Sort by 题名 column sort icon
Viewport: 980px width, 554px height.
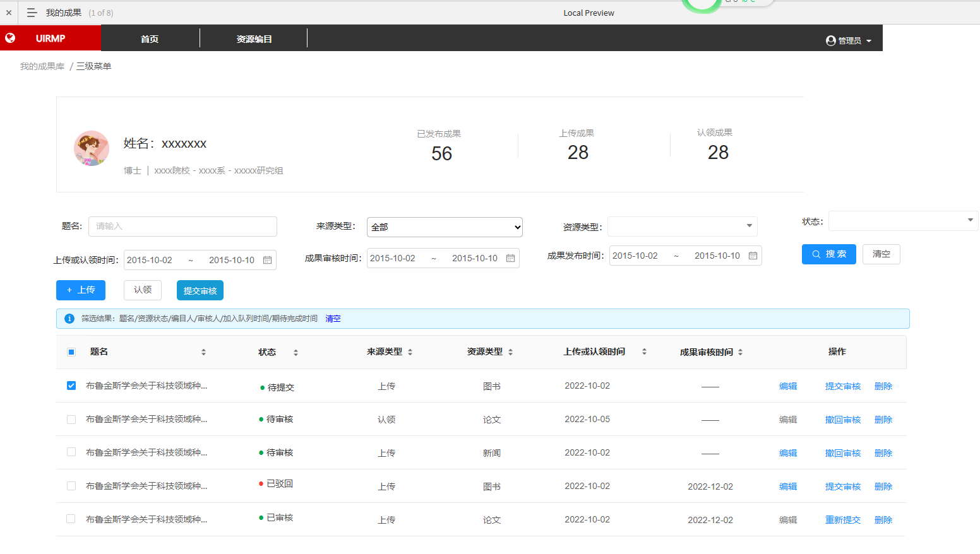point(203,352)
